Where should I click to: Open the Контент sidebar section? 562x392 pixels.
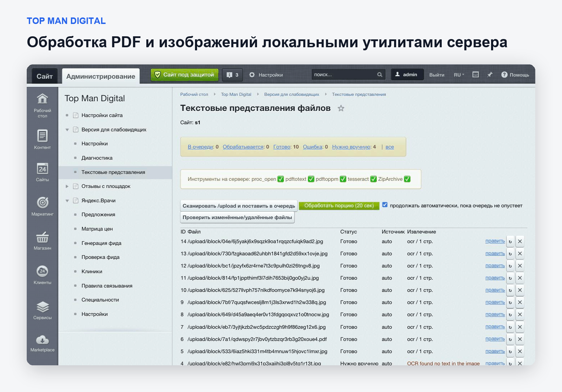[42, 139]
